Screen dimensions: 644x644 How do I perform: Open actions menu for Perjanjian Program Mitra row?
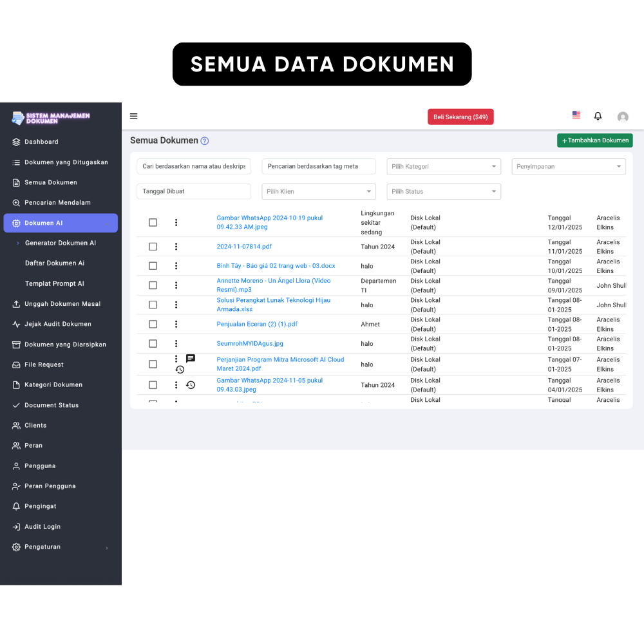click(176, 359)
